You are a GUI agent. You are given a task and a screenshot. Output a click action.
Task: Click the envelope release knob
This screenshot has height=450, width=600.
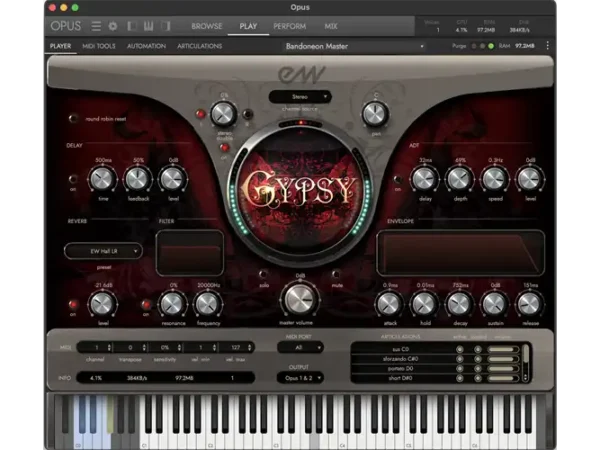click(530, 304)
